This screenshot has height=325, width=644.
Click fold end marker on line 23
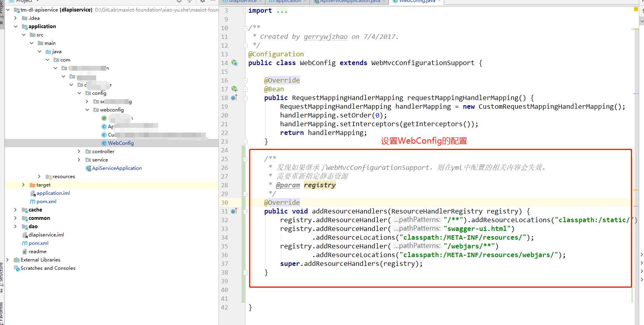coord(245,142)
